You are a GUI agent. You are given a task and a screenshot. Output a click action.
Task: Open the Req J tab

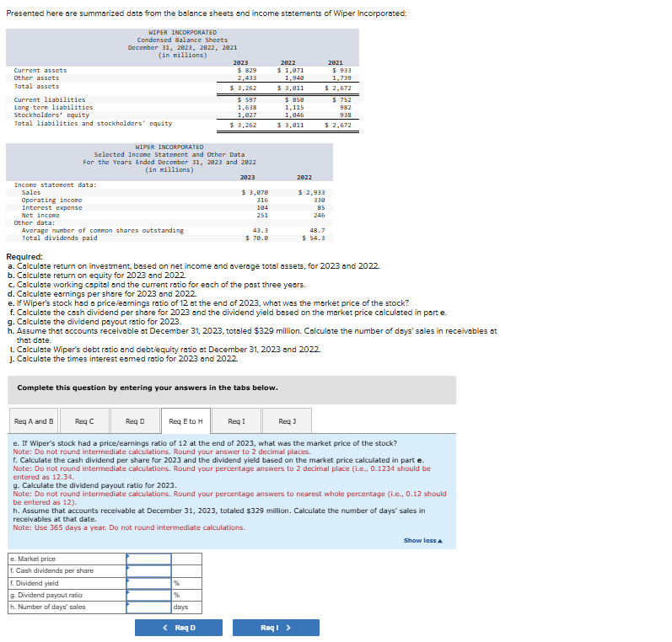coord(288,421)
